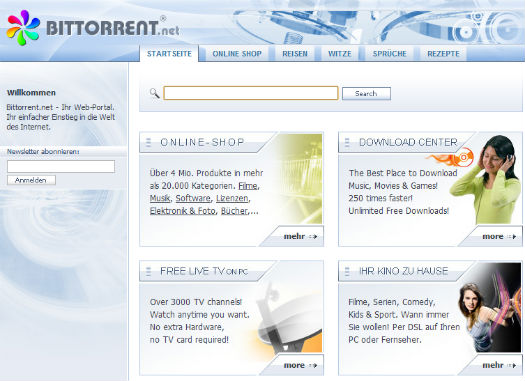Open the STARTSEITE tab
Image resolution: width=525 pixels, height=381 pixels.
click(x=169, y=54)
